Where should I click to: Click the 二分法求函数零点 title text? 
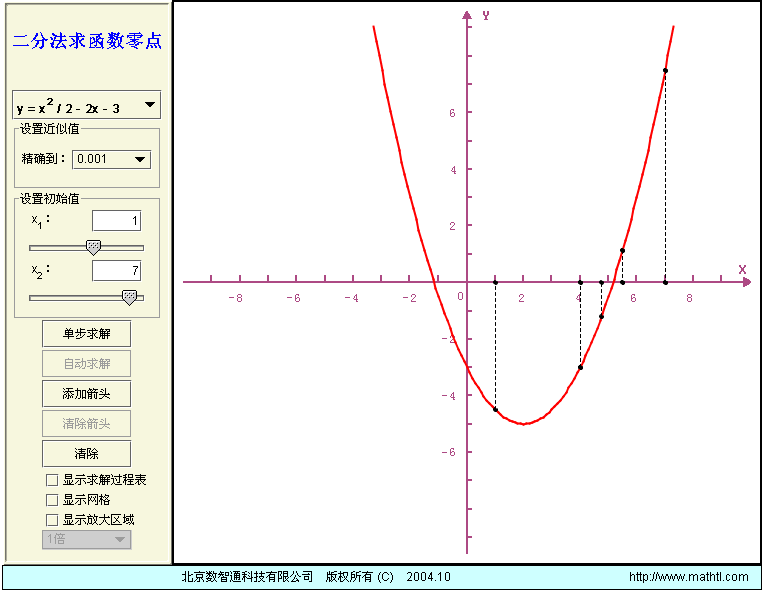click(x=87, y=41)
